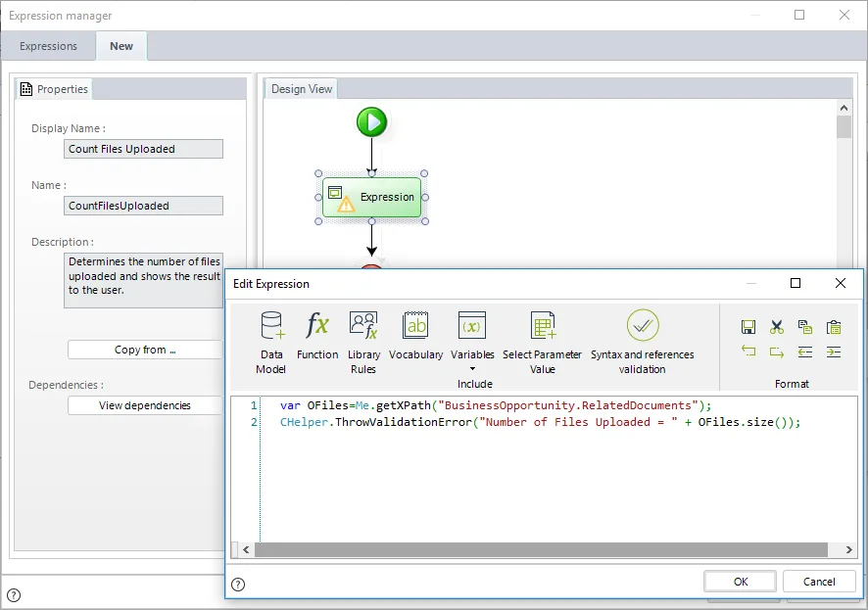Open the Vocabulary tool

click(x=415, y=335)
